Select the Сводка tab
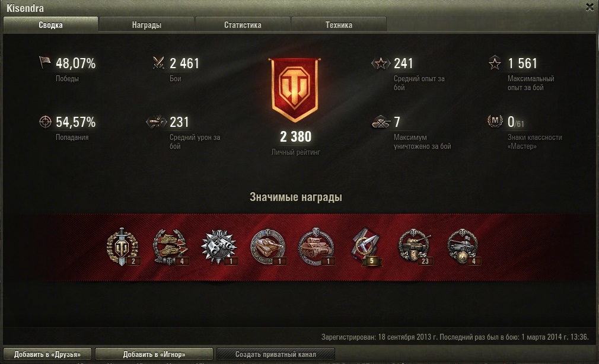Screen dimensions: 599x364 tap(50, 25)
